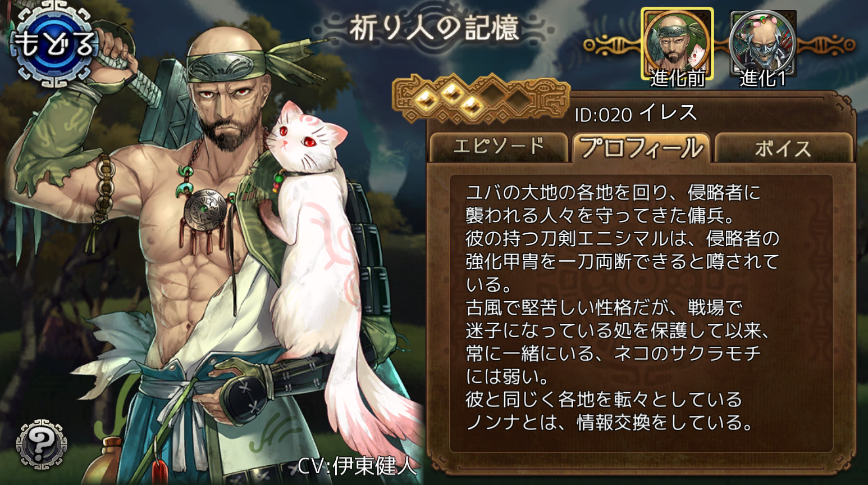This screenshot has width=868, height=485.
Task: Tap the 祈り人の記憶 title banner
Action: click(x=435, y=29)
